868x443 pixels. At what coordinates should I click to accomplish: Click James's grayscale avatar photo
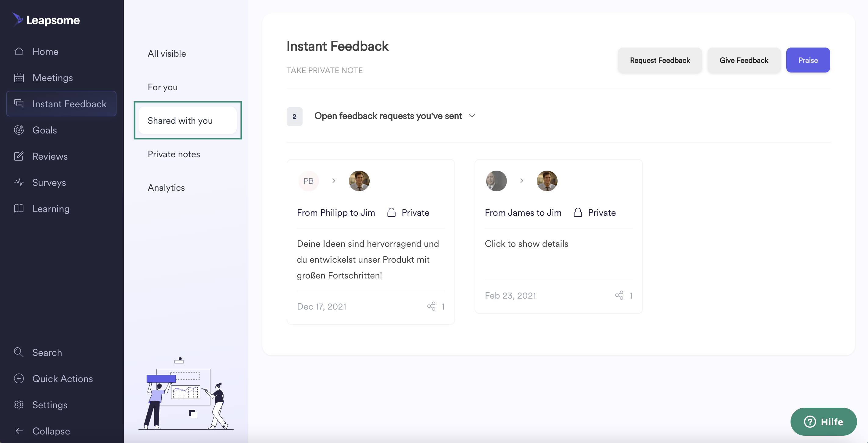coord(496,181)
